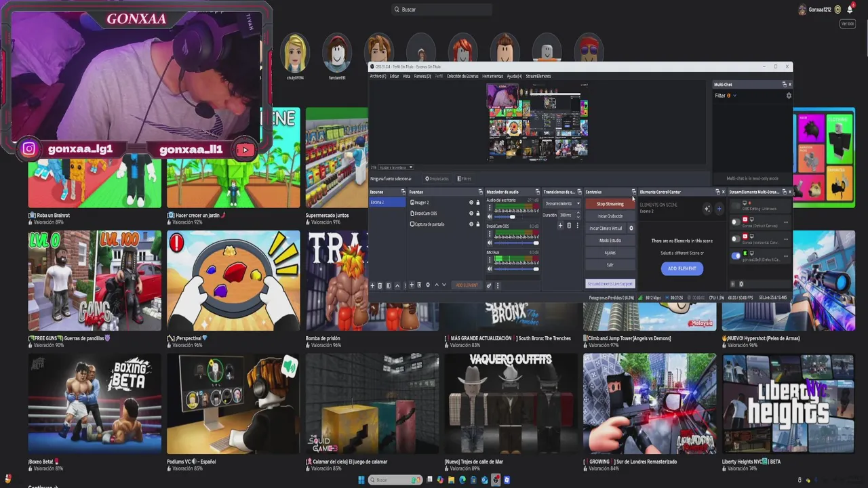Screen dimensions: 868x488
Task: Toggle visibility of Imagen 2 source
Action: [x=471, y=203]
